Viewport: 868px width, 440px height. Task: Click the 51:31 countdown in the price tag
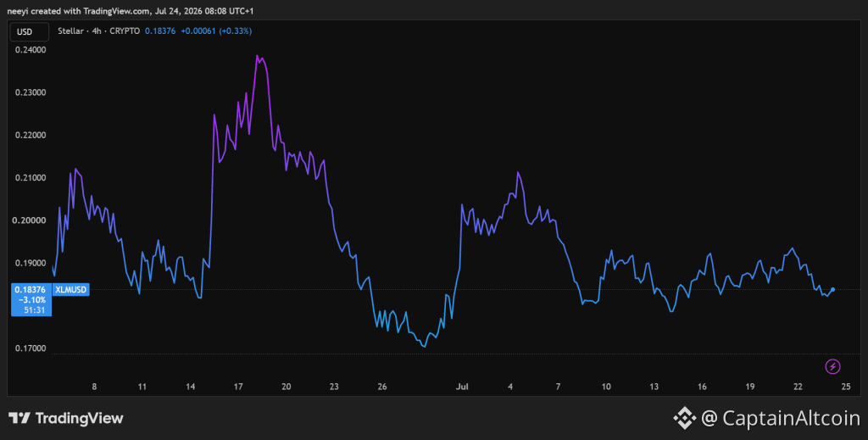(34, 310)
